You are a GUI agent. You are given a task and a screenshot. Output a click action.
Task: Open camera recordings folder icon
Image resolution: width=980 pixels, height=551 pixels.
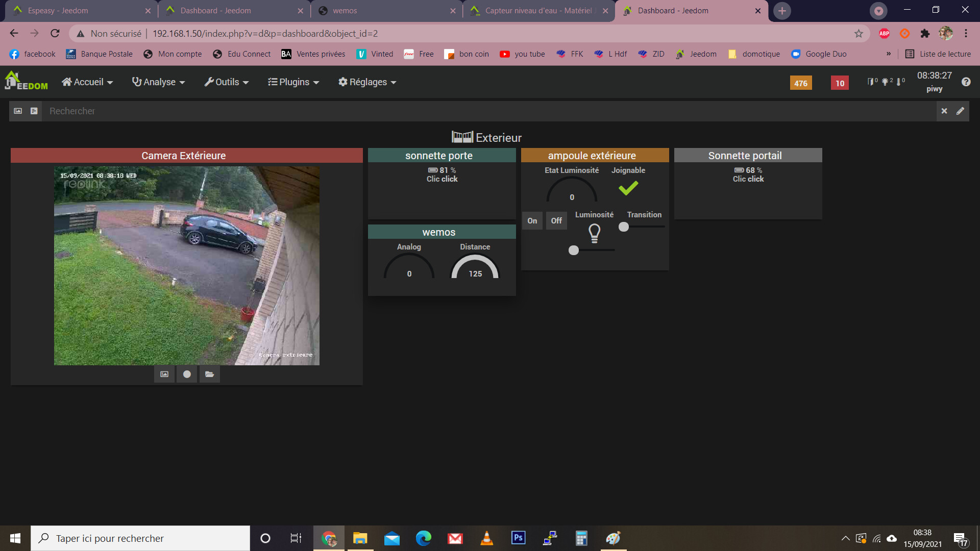[209, 374]
